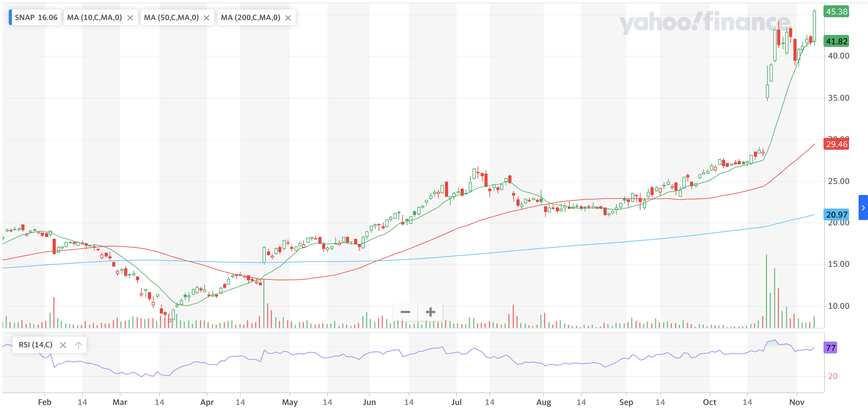This screenshot has width=868, height=410.
Task: Click the Oct date axis label
Action: [709, 402]
